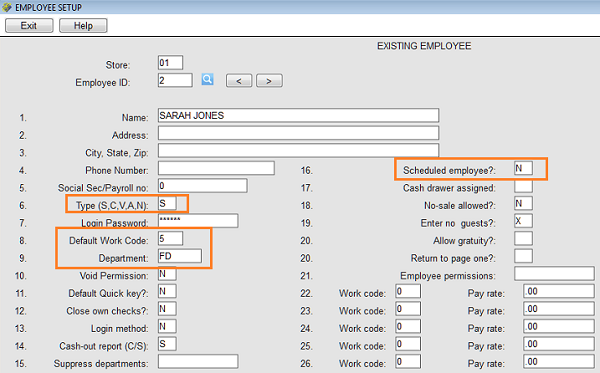Click the Scheduled employee field
Image resolution: width=600 pixels, height=373 pixels.
[523, 168]
